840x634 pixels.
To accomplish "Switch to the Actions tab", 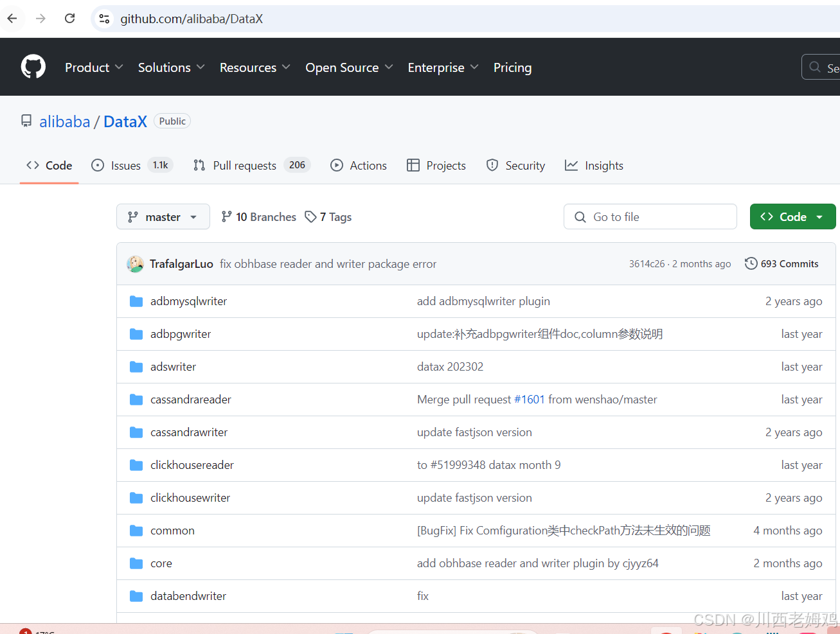I will (x=359, y=165).
